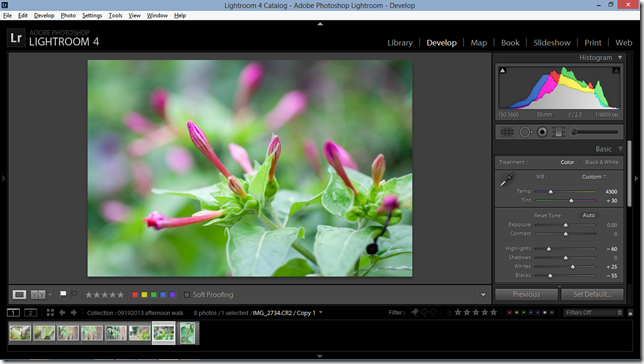Select the Spot Removal tool
The width and height of the screenshot is (644, 364).
(x=525, y=132)
